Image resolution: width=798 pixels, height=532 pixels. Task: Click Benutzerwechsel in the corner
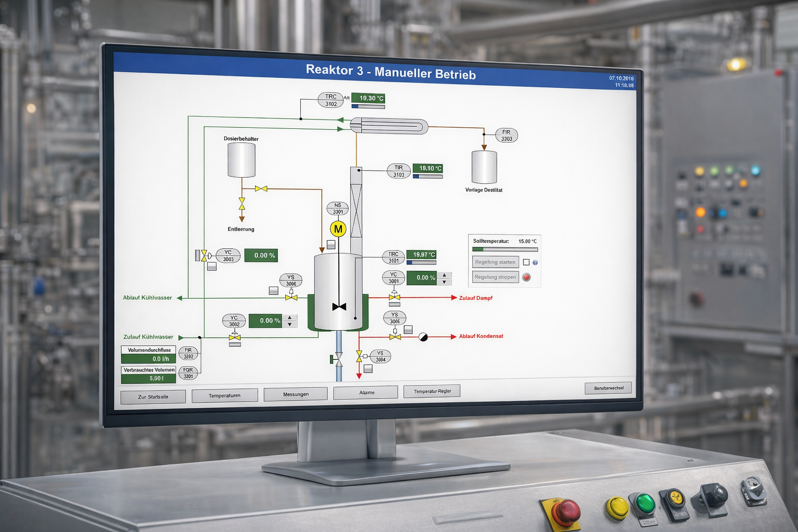[x=609, y=388]
